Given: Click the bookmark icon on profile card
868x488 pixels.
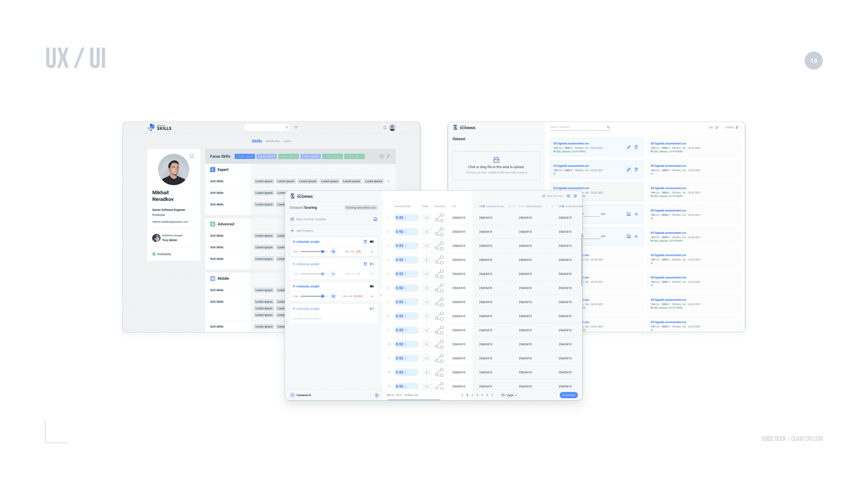Looking at the screenshot, I should tap(192, 156).
